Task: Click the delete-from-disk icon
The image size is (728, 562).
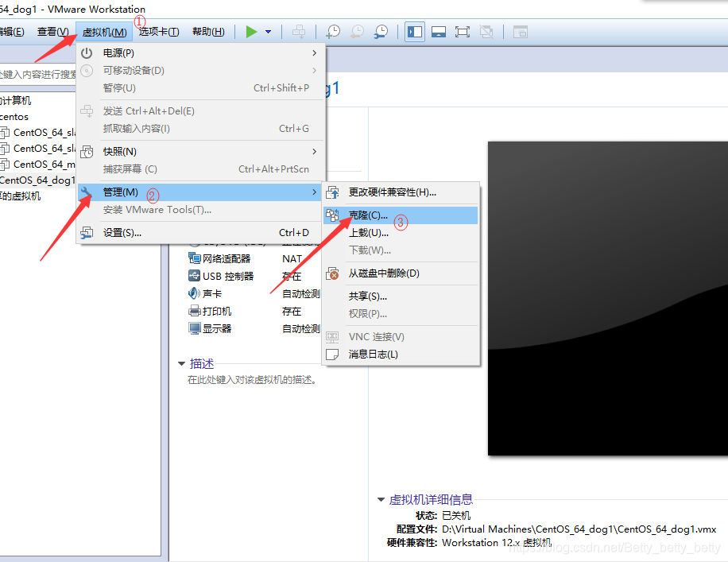Action: point(332,273)
